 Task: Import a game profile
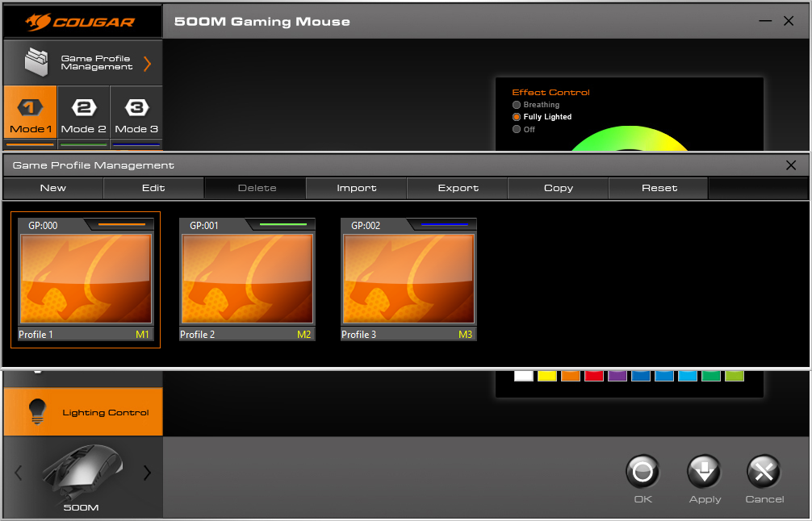pyautogui.click(x=357, y=188)
